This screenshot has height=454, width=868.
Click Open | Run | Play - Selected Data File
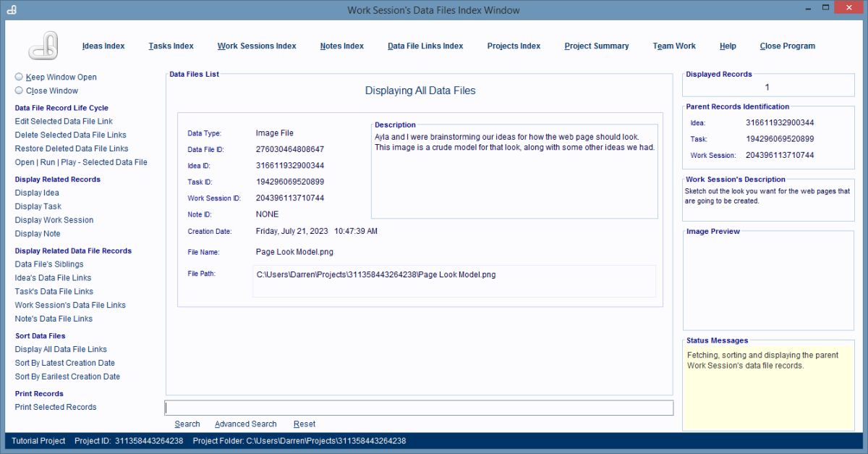pos(81,162)
